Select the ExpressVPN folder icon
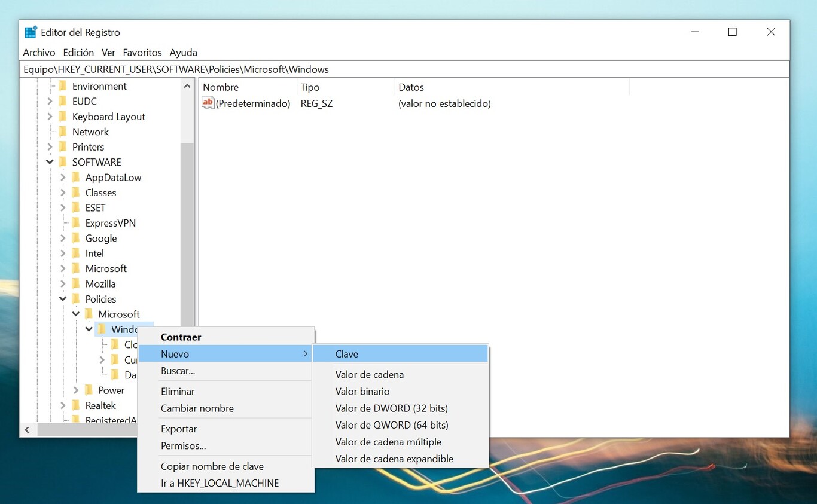The width and height of the screenshot is (817, 504). pos(76,223)
